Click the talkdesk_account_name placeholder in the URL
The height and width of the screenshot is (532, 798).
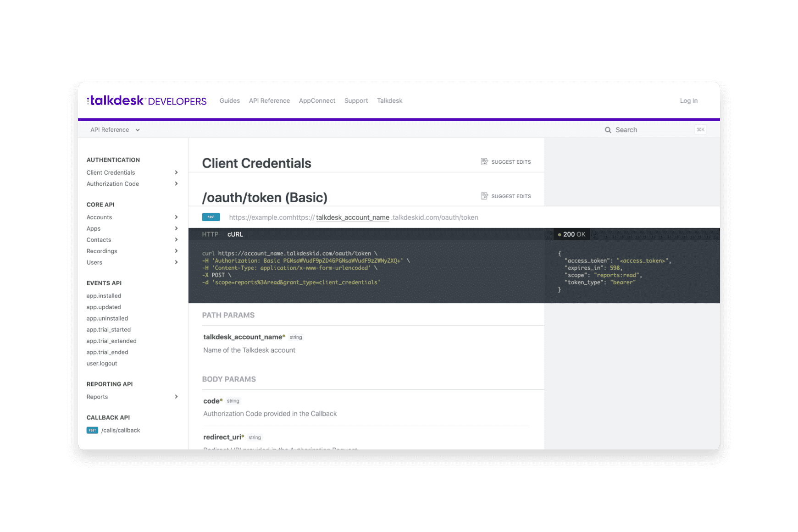353,217
